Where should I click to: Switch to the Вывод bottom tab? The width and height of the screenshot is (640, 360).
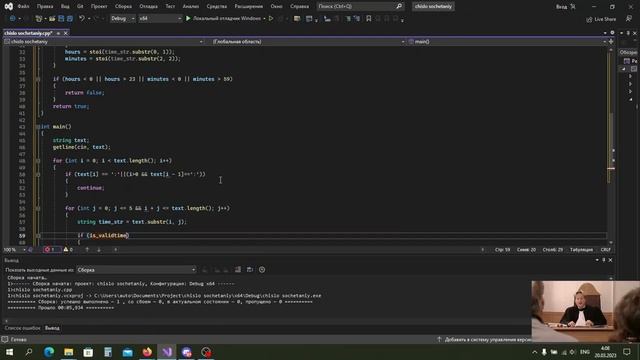point(52,328)
